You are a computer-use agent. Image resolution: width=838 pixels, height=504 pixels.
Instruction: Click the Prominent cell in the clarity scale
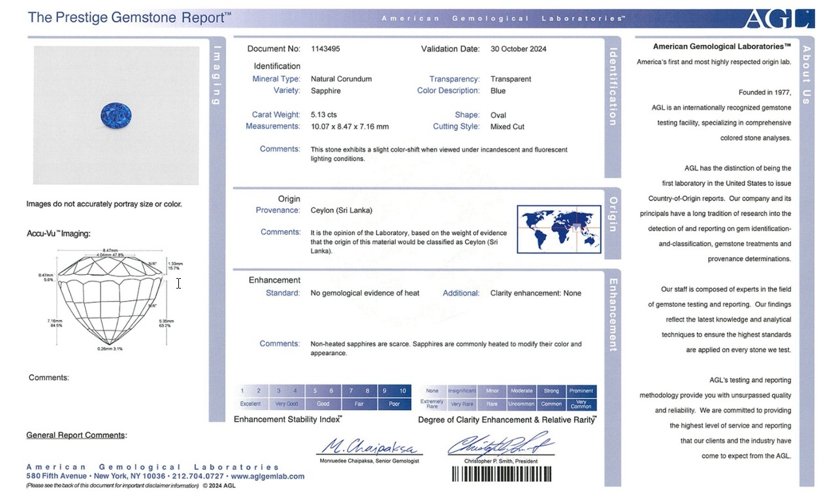point(581,391)
